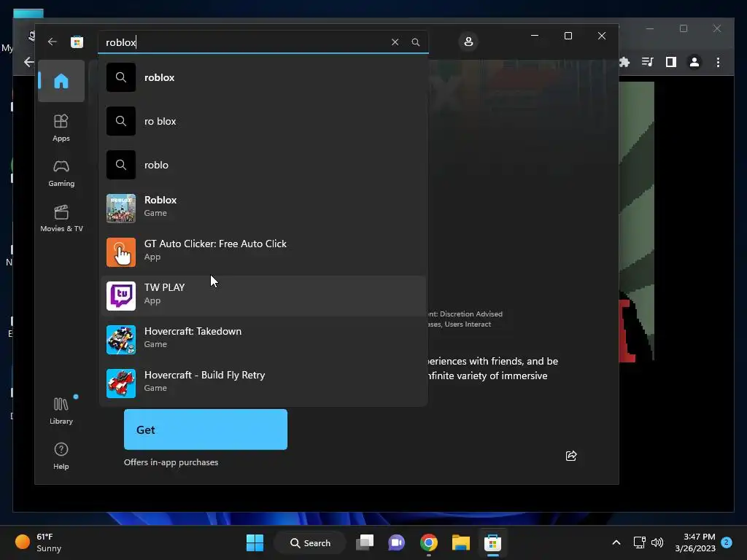The height and width of the screenshot is (560, 747).
Task: Clear the search box text
Action: click(x=395, y=42)
